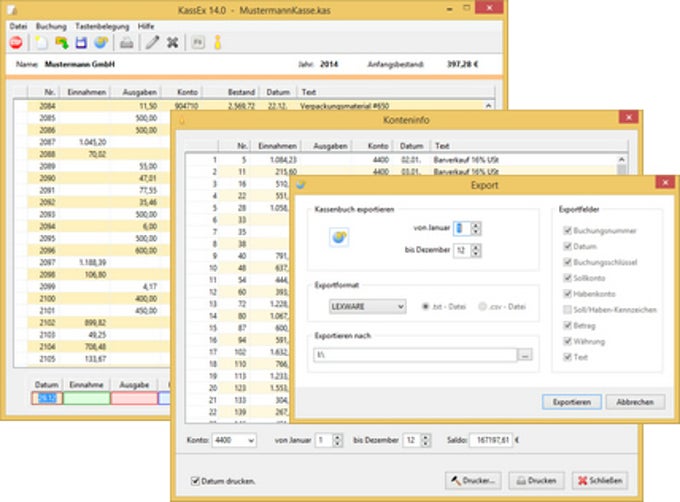Toggle the Text export field checkbox
The image size is (680, 502).
tap(567, 357)
